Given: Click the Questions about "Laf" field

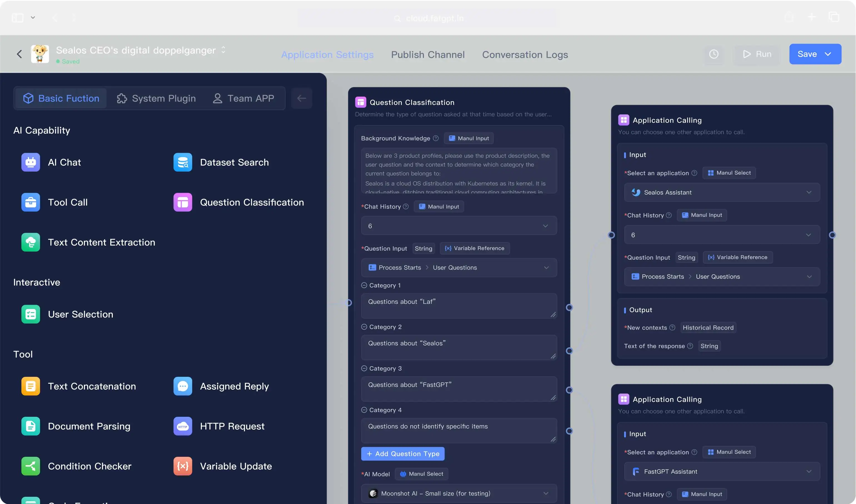Looking at the screenshot, I should pos(459,306).
